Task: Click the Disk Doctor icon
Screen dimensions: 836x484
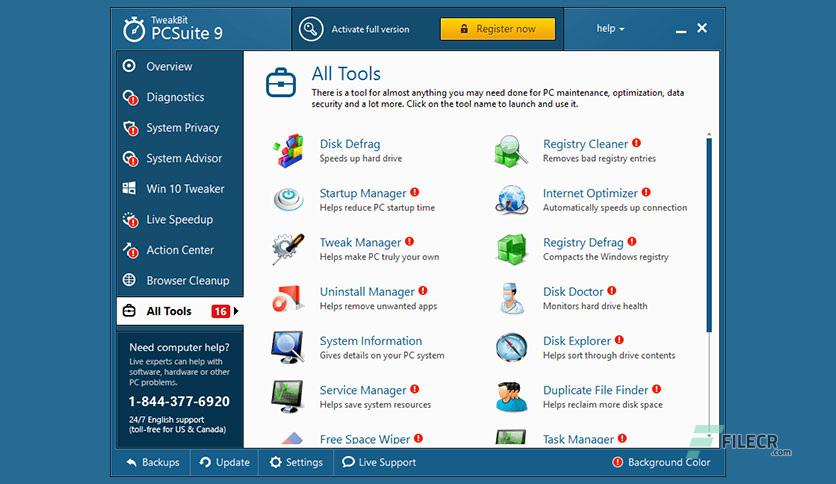Action: tap(511, 298)
